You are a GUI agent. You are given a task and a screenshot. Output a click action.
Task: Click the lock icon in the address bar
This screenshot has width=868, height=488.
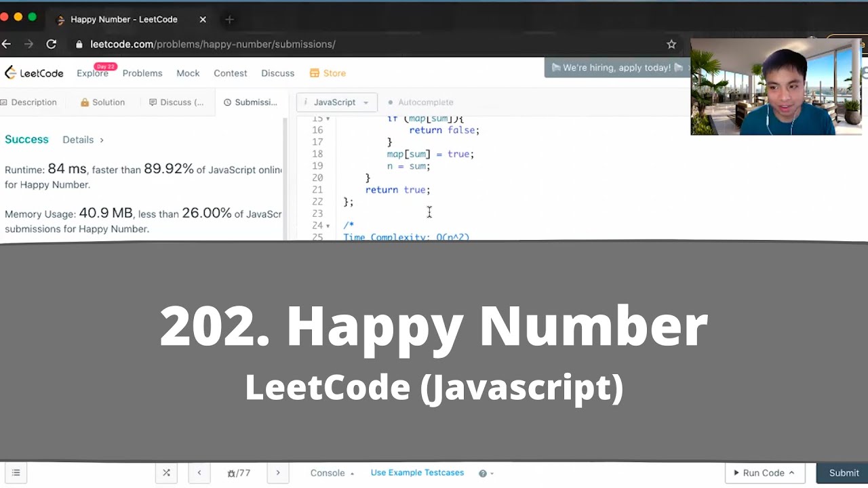tap(79, 44)
